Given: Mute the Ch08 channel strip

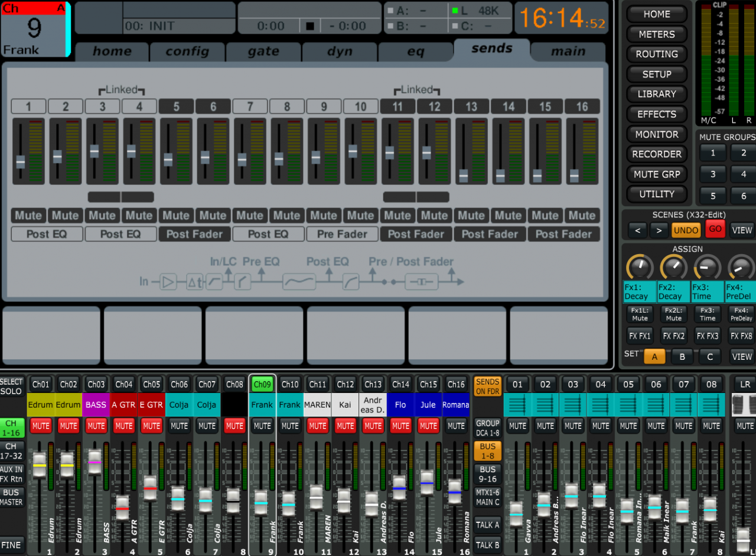Looking at the screenshot, I should coord(234,425).
